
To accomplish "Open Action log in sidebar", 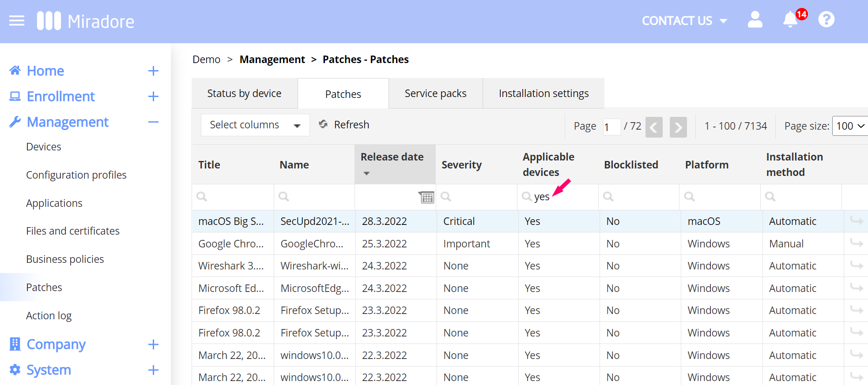I will (x=49, y=316).
